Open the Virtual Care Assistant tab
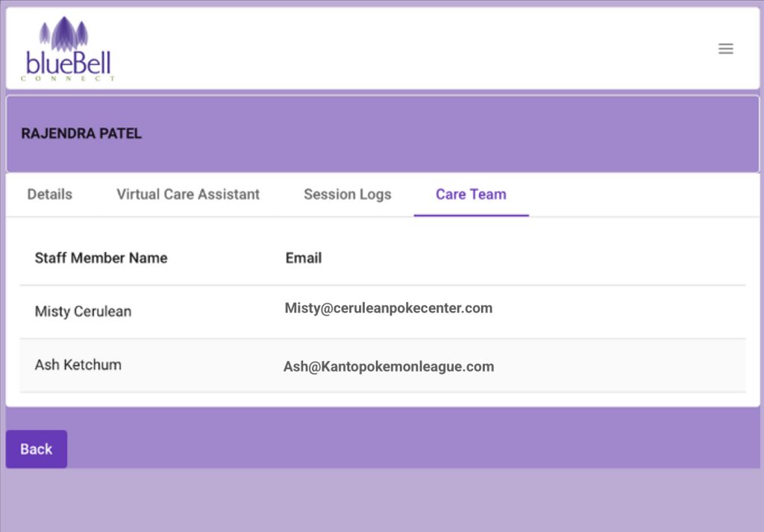 (188, 195)
